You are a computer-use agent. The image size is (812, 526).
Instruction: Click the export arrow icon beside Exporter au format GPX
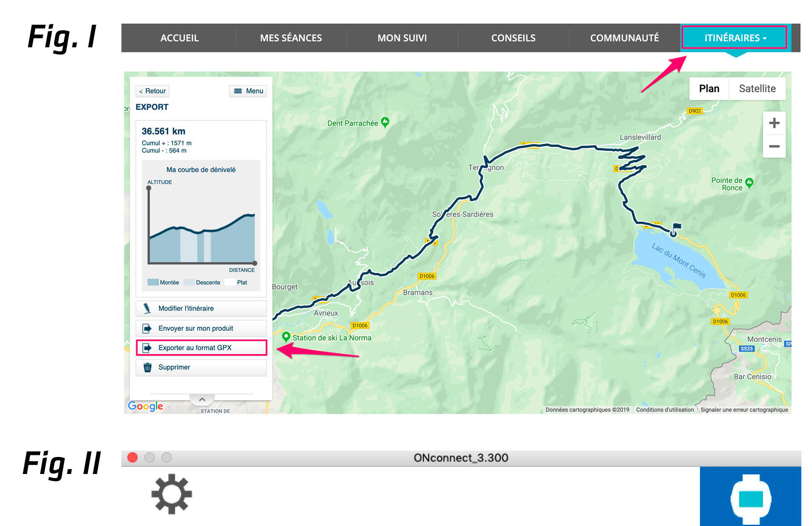click(147, 348)
